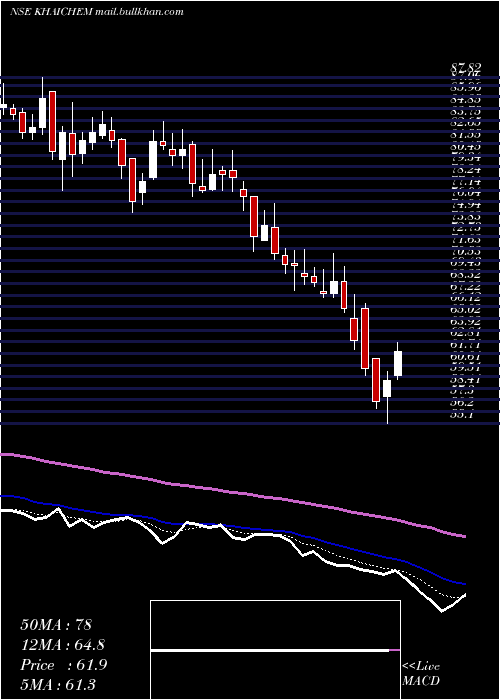Image resolution: width=500 pixels, height=700 pixels.
Task: Select the 50MA : 78 readout
Action: [x=56, y=625]
